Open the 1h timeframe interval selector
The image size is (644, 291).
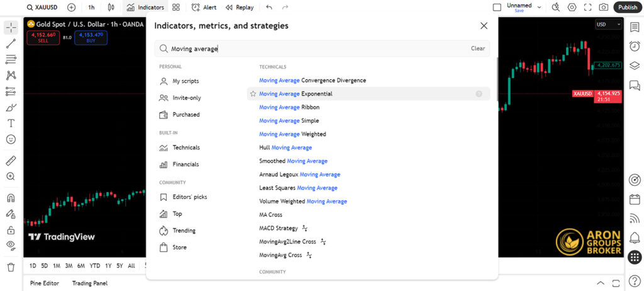(91, 8)
